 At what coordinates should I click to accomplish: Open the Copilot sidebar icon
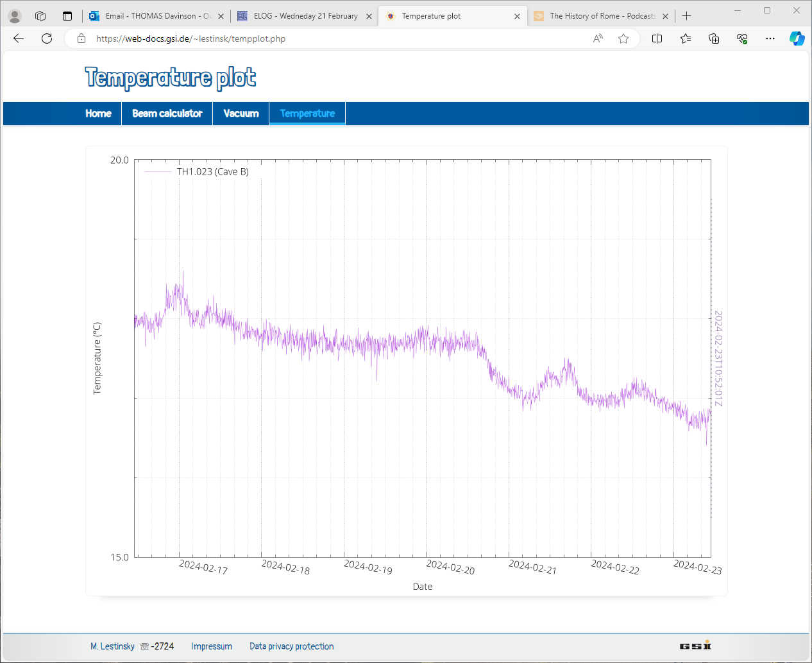(x=797, y=39)
